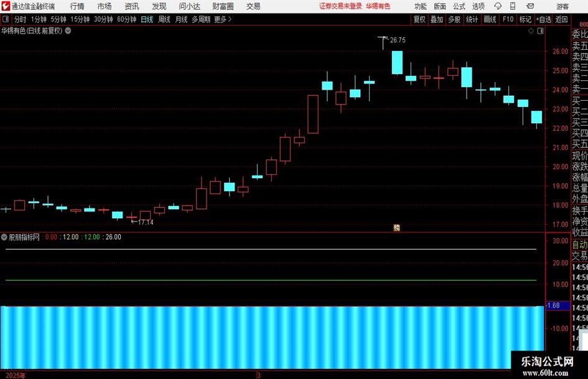Screen dimensions: 588x379
Task: Toggle right info panel icon above chart
Action: tap(540, 31)
